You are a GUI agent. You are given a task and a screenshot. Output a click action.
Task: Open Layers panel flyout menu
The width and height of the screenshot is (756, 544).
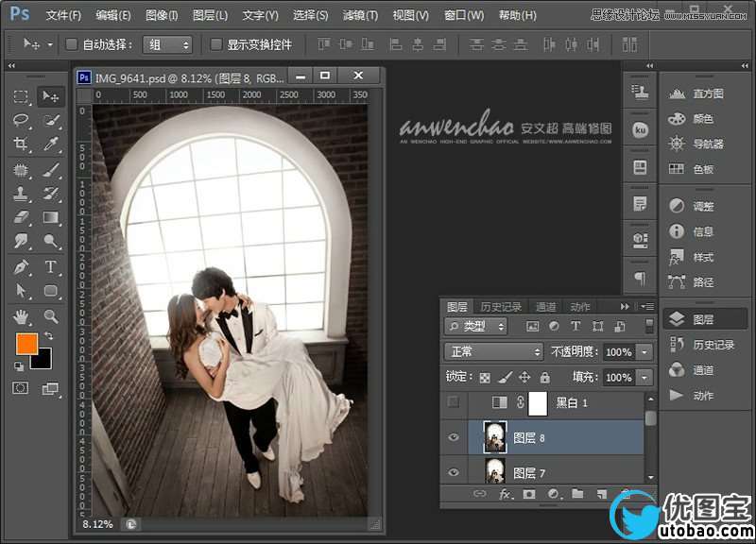click(x=647, y=306)
